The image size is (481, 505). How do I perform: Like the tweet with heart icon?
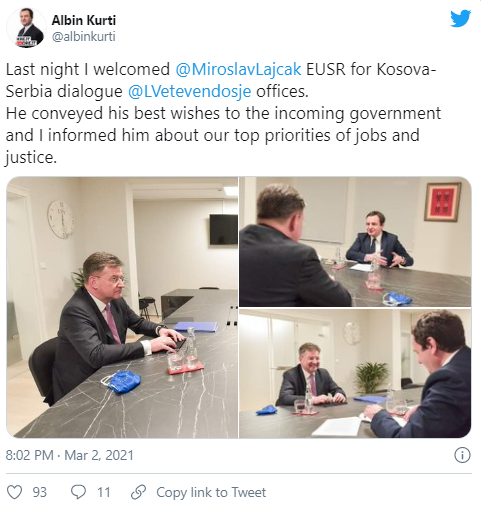coord(15,492)
